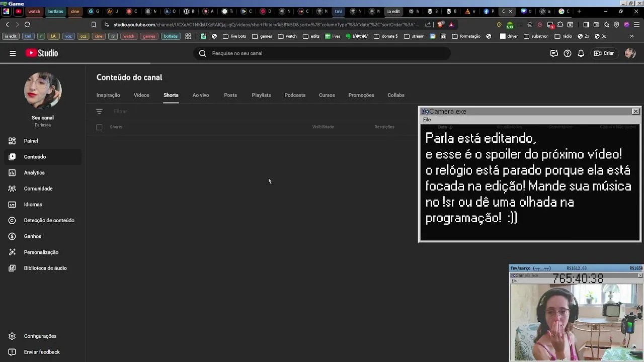This screenshot has height=362, width=644.
Task: Go back with the browser back arrow
Action: (x=7, y=24)
